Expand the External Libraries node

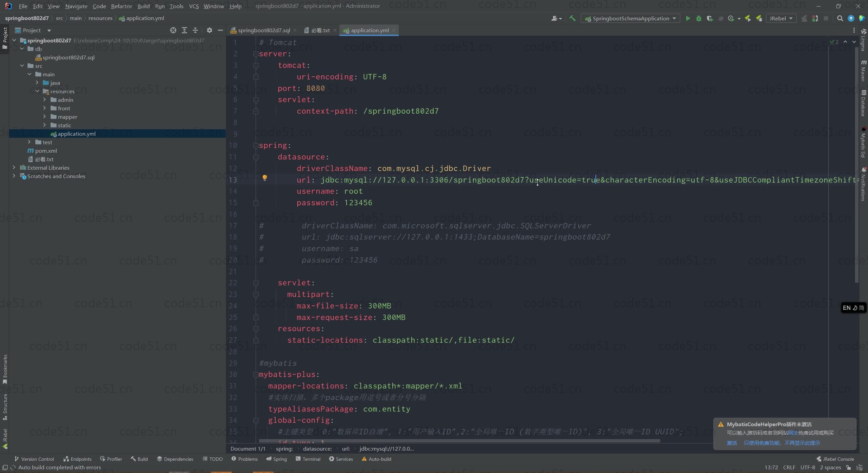(14, 167)
